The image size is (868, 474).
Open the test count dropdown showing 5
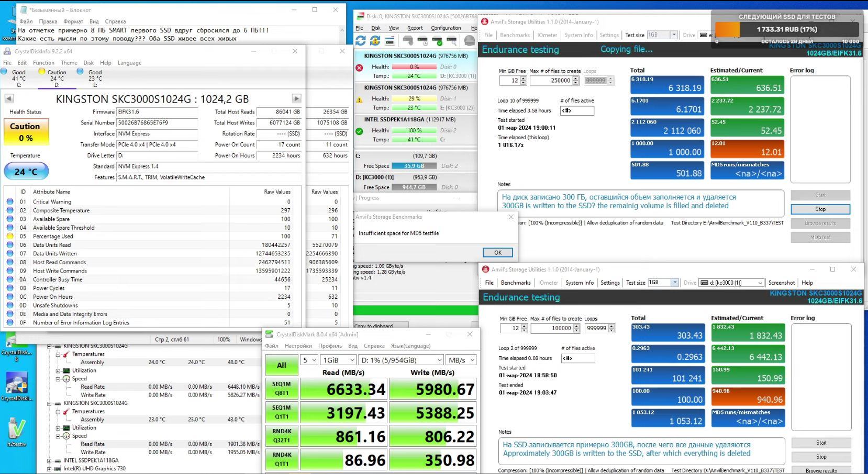[309, 360]
